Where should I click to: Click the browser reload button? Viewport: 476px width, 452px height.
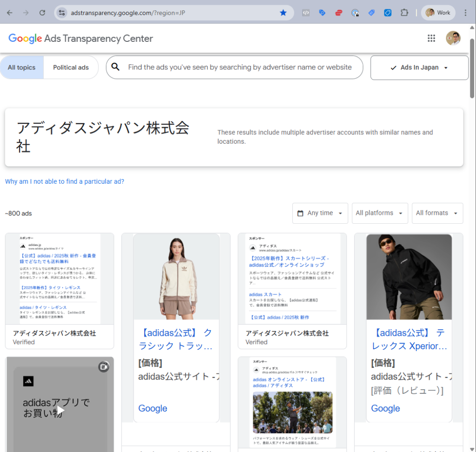pyautogui.click(x=42, y=13)
